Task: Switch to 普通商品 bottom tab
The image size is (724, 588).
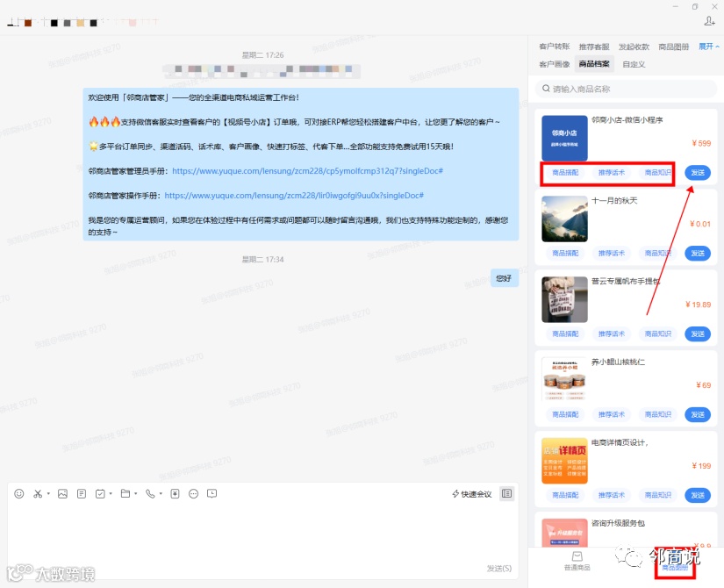Action: (577, 561)
